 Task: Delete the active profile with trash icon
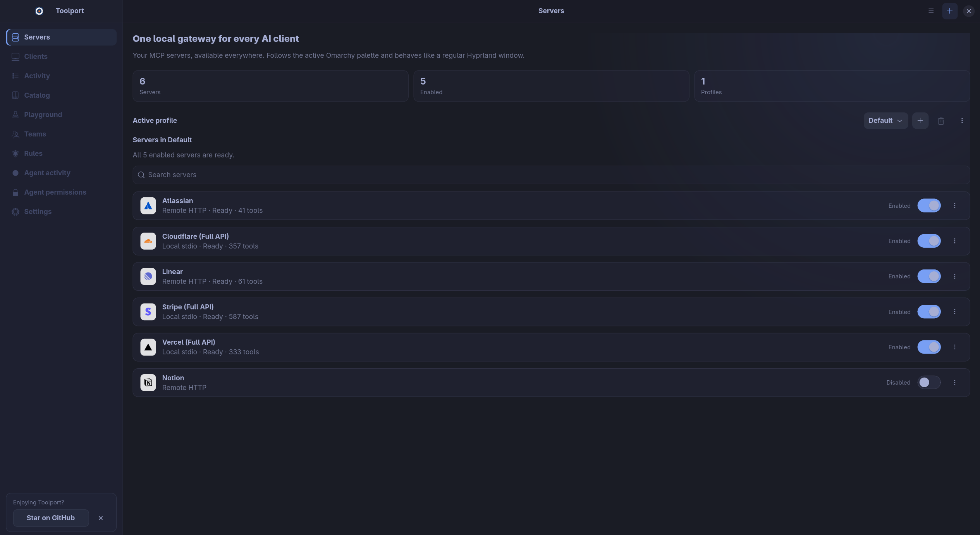point(941,121)
